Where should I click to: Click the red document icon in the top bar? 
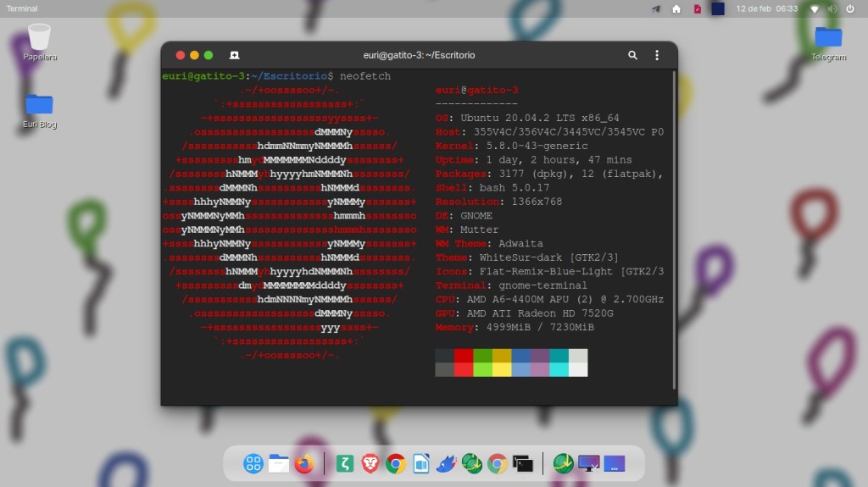(x=697, y=8)
